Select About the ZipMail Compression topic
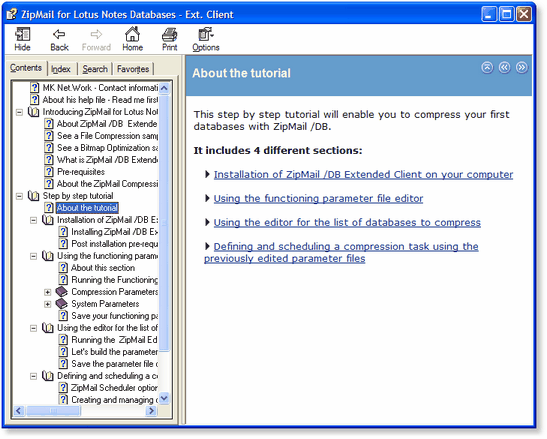The height and width of the screenshot is (439, 547). pyautogui.click(x=107, y=184)
